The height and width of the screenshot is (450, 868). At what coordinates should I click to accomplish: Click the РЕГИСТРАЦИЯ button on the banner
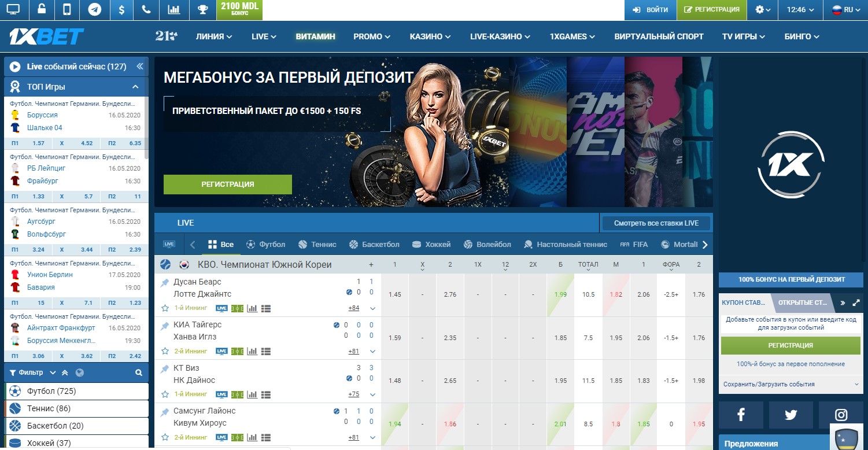(x=227, y=184)
